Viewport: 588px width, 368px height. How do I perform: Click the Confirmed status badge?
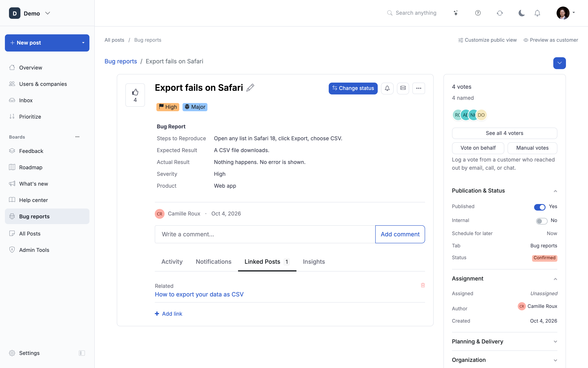pos(545,258)
